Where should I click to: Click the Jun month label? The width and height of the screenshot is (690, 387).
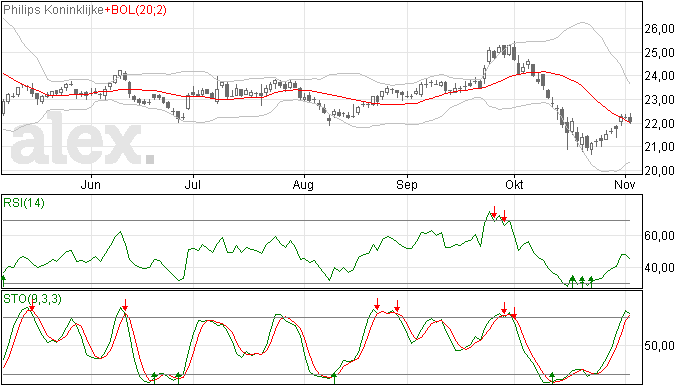(x=90, y=185)
